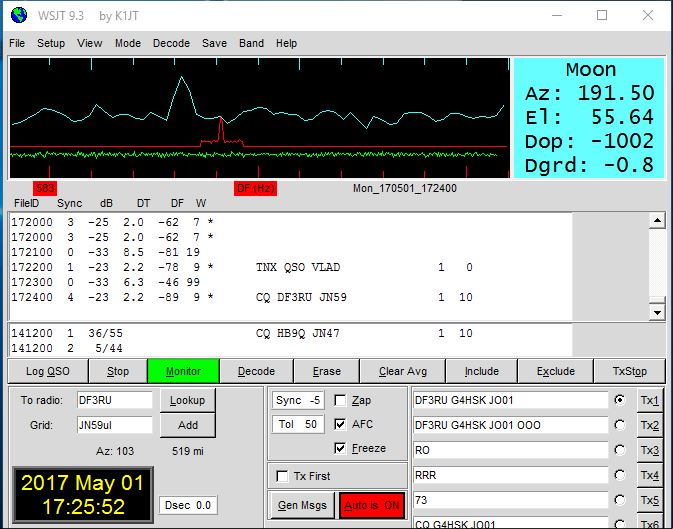This screenshot has width=673, height=529.
Task: Disable the Freeze checkbox
Action: click(340, 448)
